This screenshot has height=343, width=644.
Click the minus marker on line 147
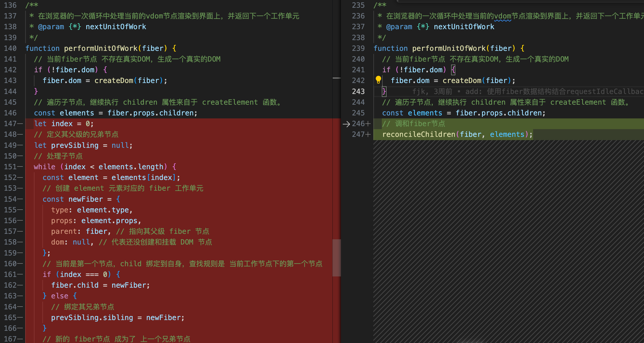tap(20, 124)
